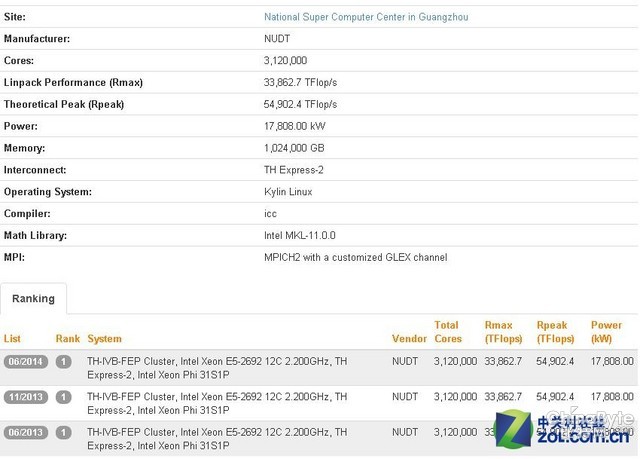Click MPICH2 with a customized GLEX channel
Viewport: 640px width, 459px height.
click(356, 257)
